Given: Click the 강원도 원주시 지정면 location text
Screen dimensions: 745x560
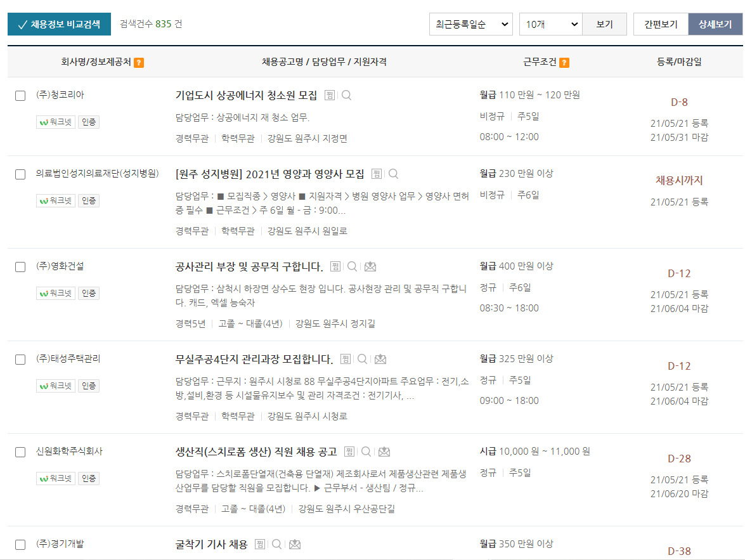Looking at the screenshot, I should (x=308, y=139).
